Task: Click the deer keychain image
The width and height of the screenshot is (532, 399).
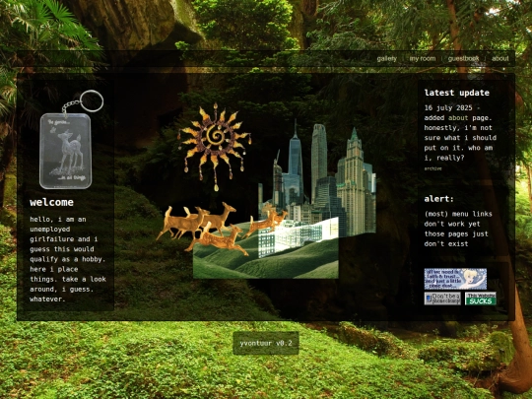Action: (x=70, y=140)
